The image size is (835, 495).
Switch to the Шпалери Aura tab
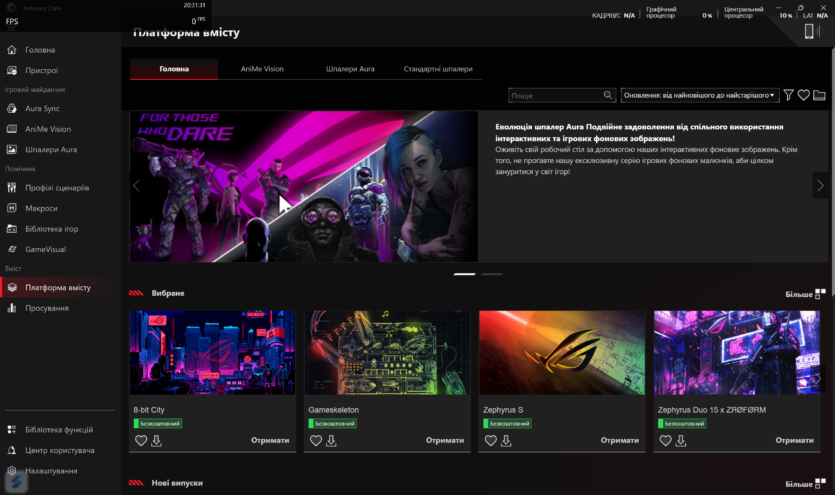point(350,69)
